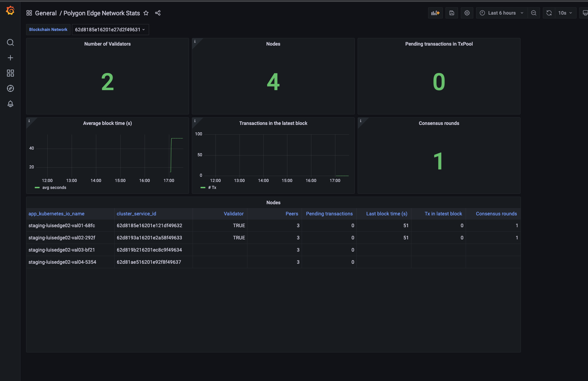The width and height of the screenshot is (588, 381).
Task: Navigate to General in the breadcrumb
Action: [46, 13]
